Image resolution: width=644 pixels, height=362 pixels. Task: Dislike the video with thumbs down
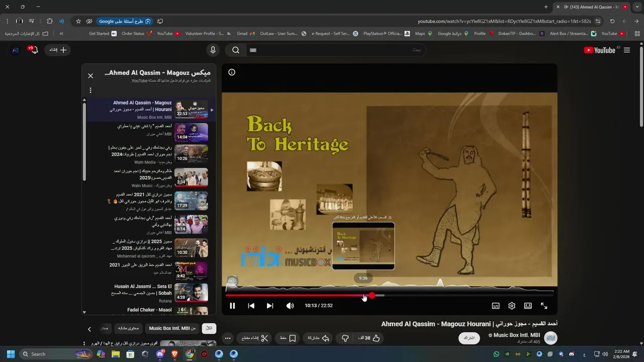(x=345, y=338)
